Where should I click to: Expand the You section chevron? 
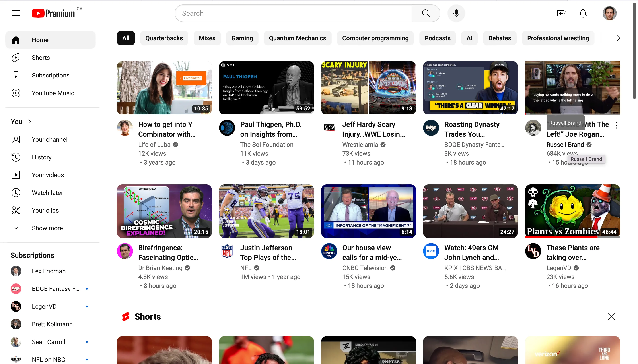[29, 122]
